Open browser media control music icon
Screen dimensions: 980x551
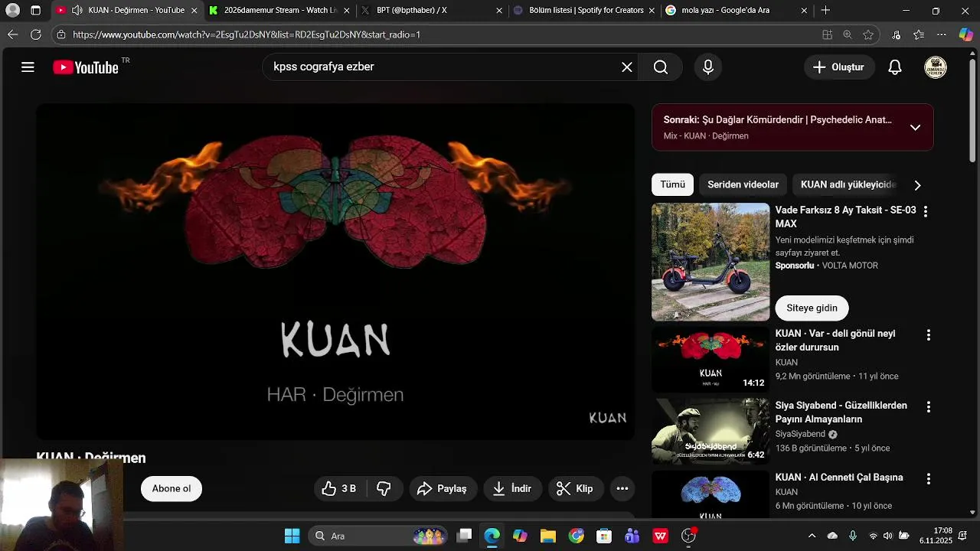[x=897, y=34]
